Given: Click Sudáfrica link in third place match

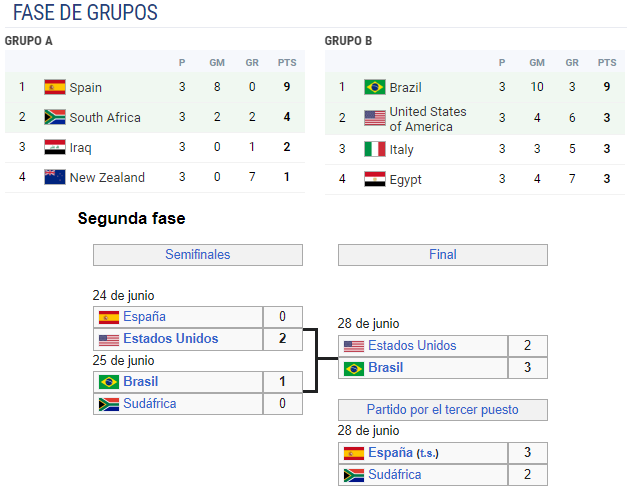Looking at the screenshot, I should pos(395,474).
